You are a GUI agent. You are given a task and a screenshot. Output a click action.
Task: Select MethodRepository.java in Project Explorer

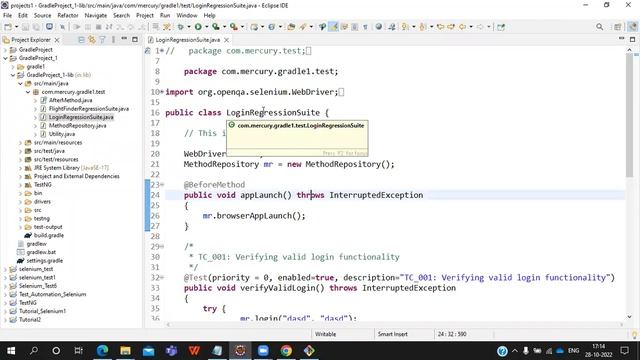77,126
